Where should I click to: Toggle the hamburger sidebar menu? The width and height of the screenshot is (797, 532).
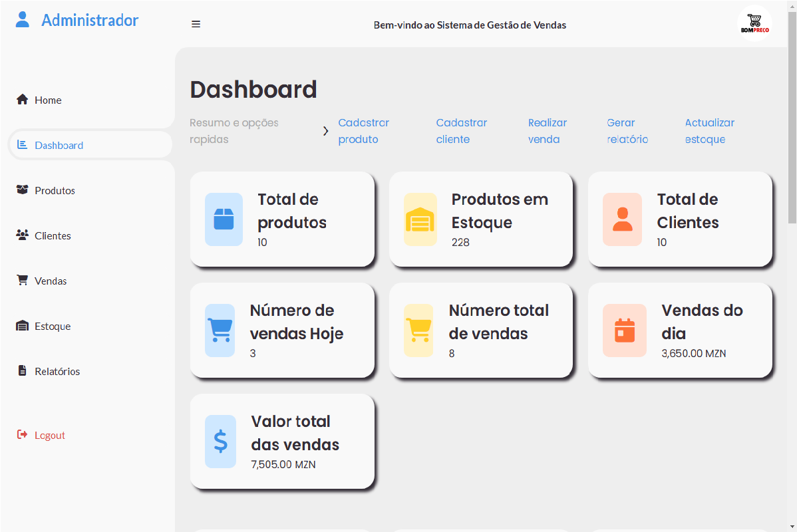(x=196, y=25)
